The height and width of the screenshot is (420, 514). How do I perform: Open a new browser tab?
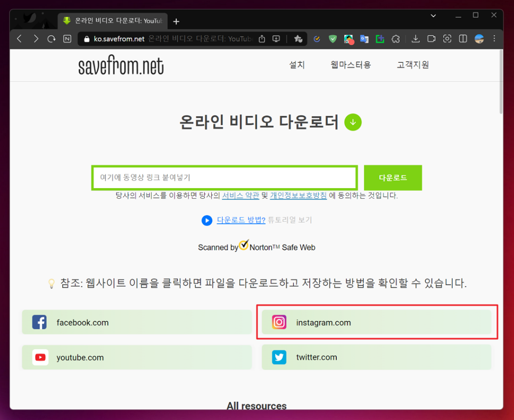[x=176, y=21]
